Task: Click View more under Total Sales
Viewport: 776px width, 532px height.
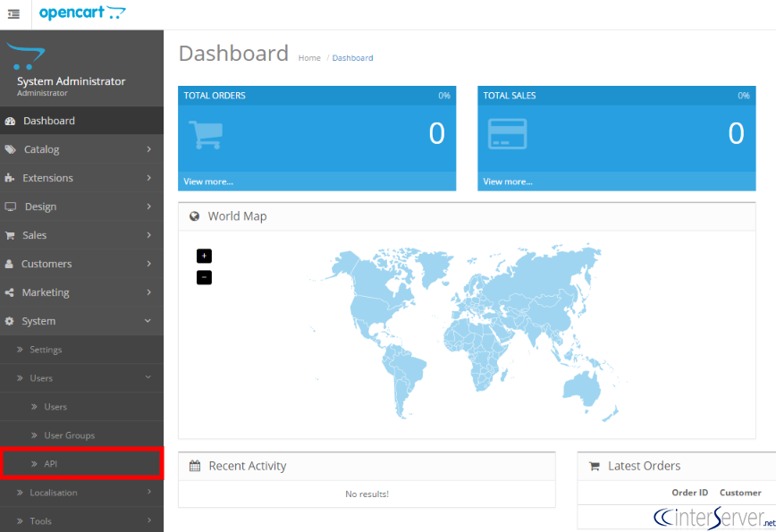Action: (x=508, y=182)
